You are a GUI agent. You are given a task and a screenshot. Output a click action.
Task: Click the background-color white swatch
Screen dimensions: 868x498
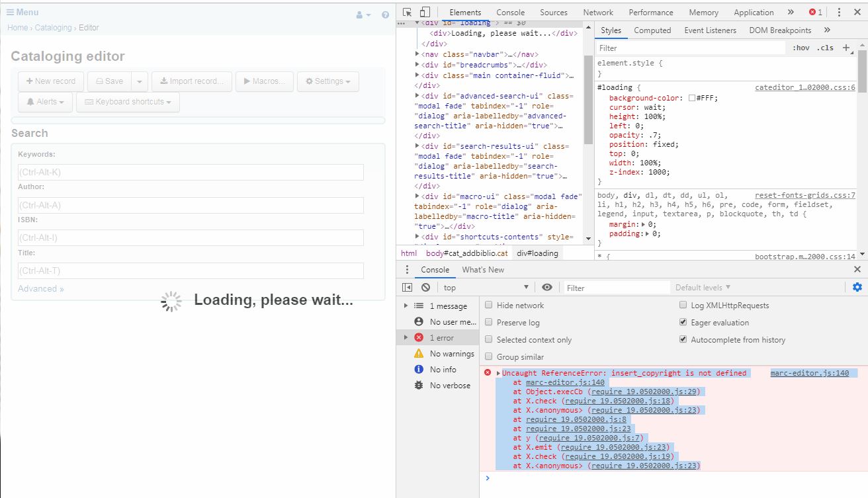(692, 98)
